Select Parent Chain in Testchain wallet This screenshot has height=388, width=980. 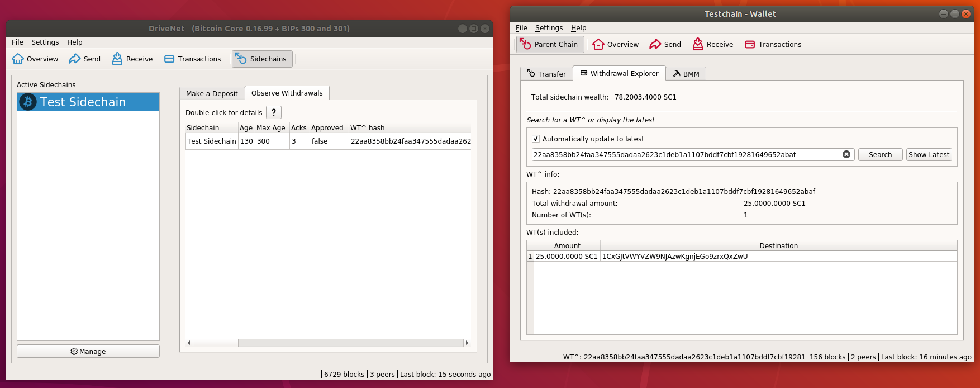pyautogui.click(x=550, y=44)
